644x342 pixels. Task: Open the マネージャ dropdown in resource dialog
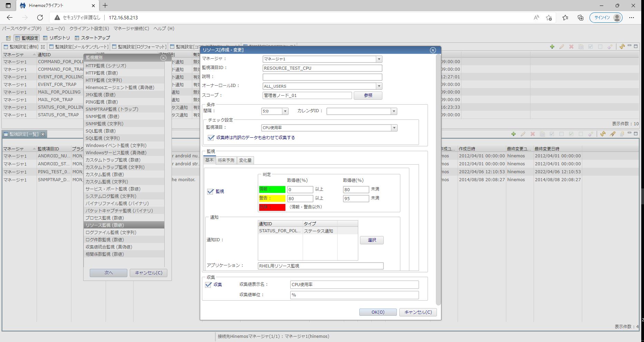[x=379, y=59]
